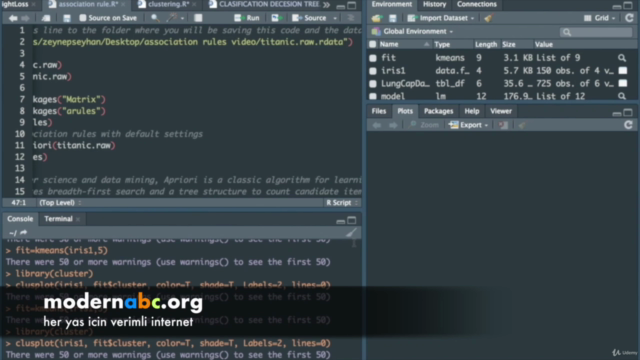Sort environment by Length column
Viewport: 640px width, 360px height.
[486, 44]
